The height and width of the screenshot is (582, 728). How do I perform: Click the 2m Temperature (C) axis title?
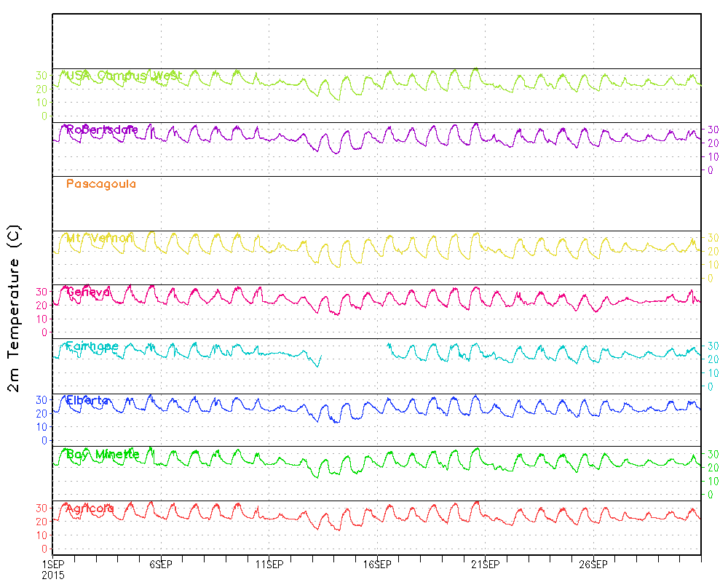[x=15, y=308]
